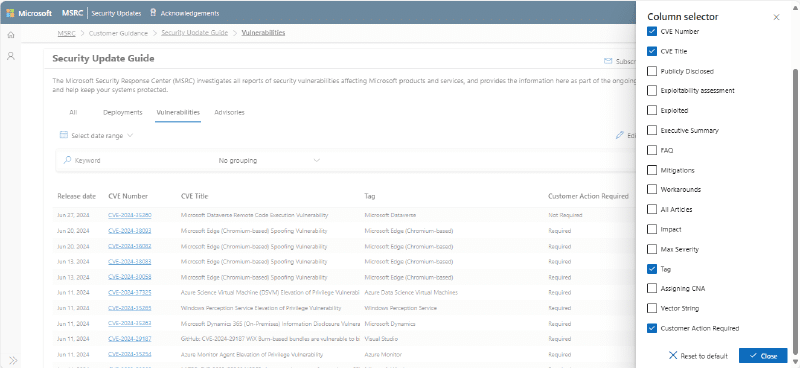Switch to the Advisories tab
Screen dimensions: 800x368
tap(229, 112)
